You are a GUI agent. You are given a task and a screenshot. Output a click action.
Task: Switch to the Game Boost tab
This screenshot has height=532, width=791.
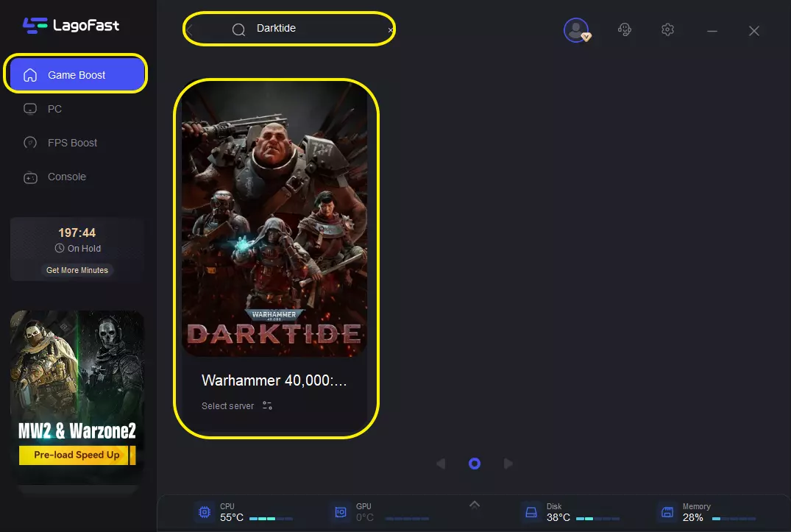(x=77, y=75)
